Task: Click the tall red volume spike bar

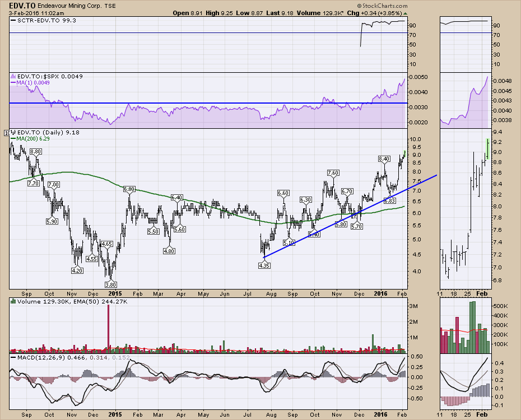Action: (x=108, y=328)
